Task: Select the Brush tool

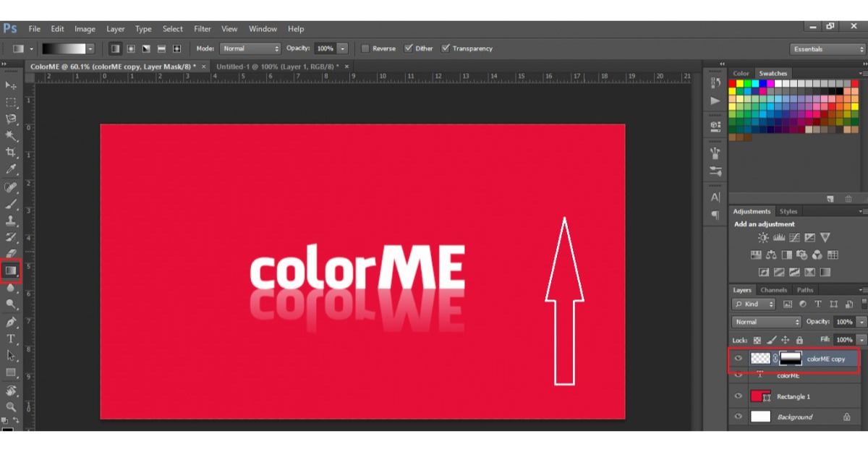Action: click(11, 205)
